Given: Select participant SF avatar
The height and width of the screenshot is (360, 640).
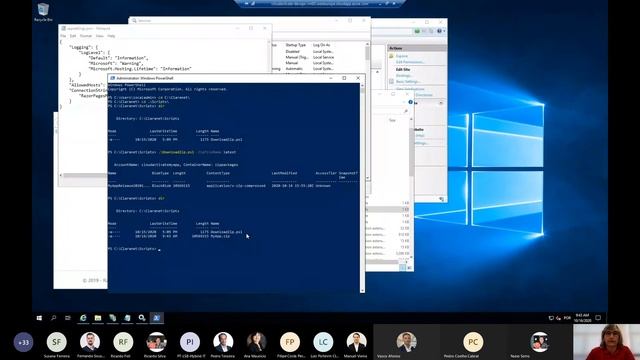Looking at the screenshot, I should point(56,342).
